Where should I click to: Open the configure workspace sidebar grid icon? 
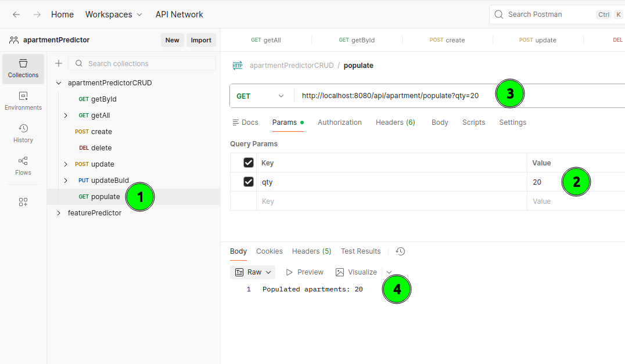coord(23,202)
